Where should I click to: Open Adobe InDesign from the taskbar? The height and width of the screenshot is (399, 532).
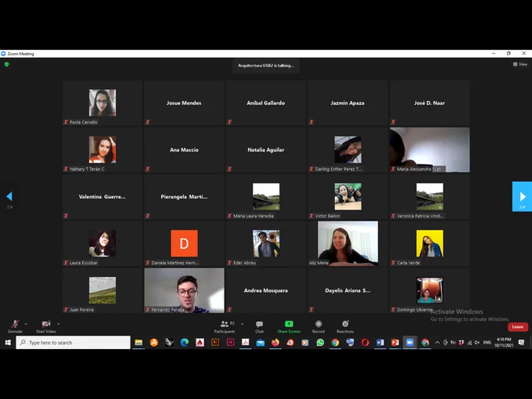click(x=230, y=343)
